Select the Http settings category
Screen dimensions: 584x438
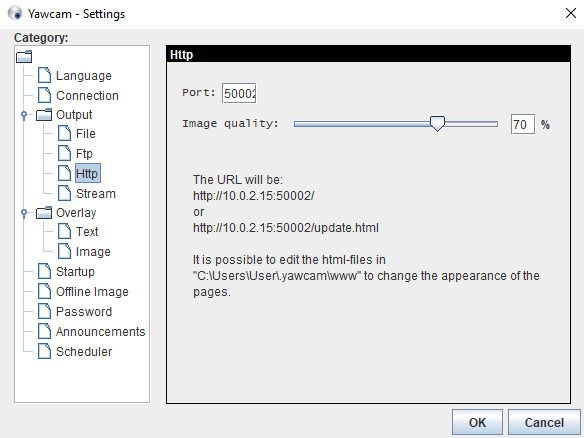click(x=88, y=173)
